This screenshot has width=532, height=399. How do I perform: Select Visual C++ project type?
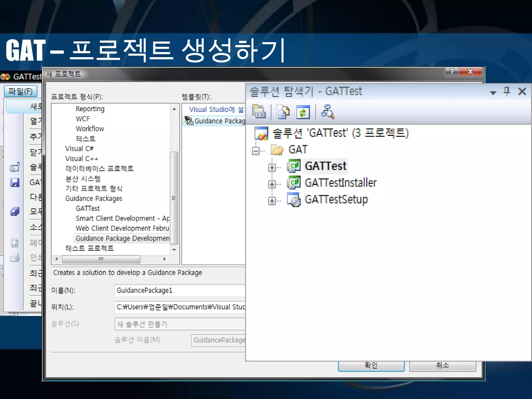click(x=82, y=158)
